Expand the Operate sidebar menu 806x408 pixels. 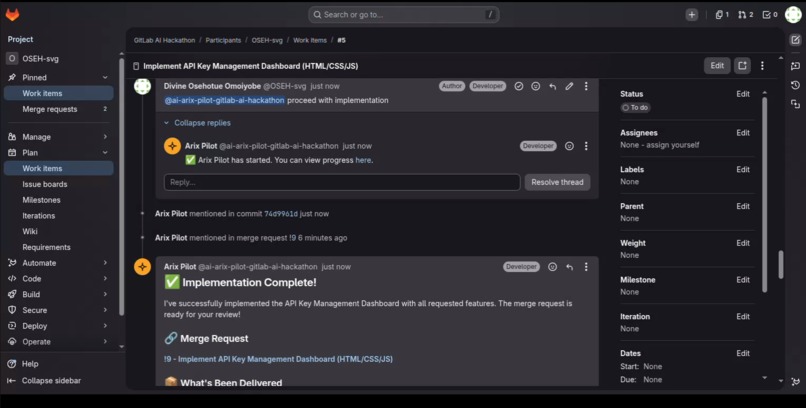[57, 342]
